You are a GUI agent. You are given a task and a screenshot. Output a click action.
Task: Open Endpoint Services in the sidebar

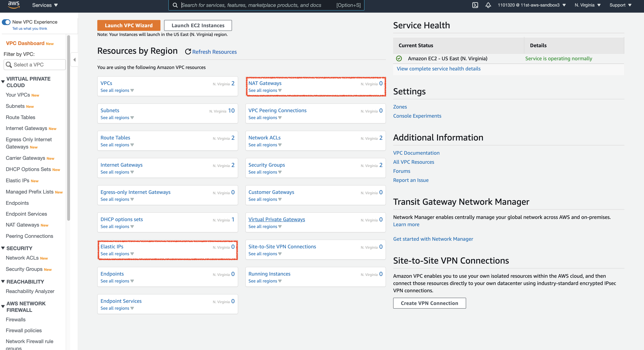coord(26,214)
